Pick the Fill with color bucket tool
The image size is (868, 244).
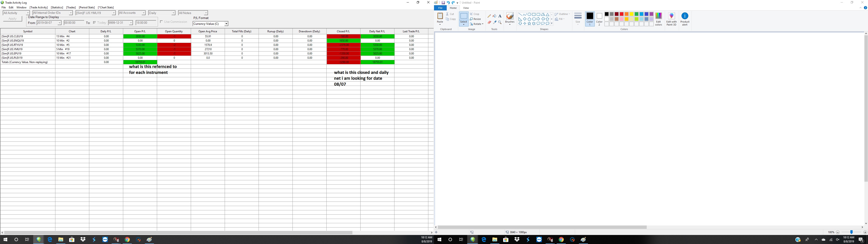point(494,16)
